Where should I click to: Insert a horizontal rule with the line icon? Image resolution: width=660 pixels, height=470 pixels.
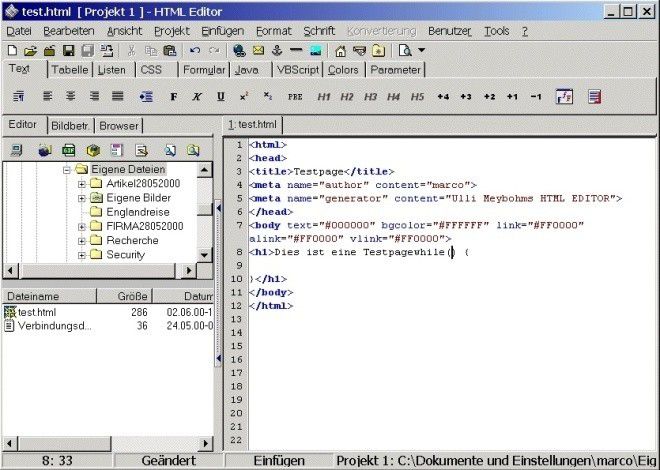[x=296, y=50]
